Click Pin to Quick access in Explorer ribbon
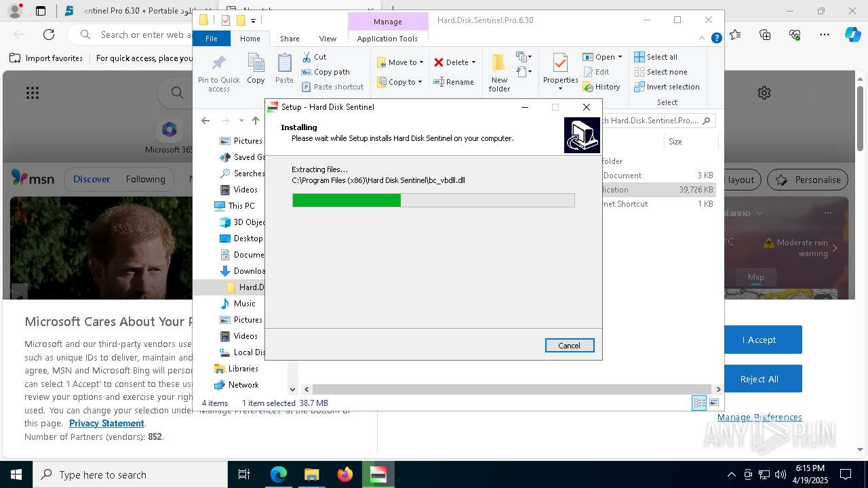The width and height of the screenshot is (868, 488). coord(218,74)
